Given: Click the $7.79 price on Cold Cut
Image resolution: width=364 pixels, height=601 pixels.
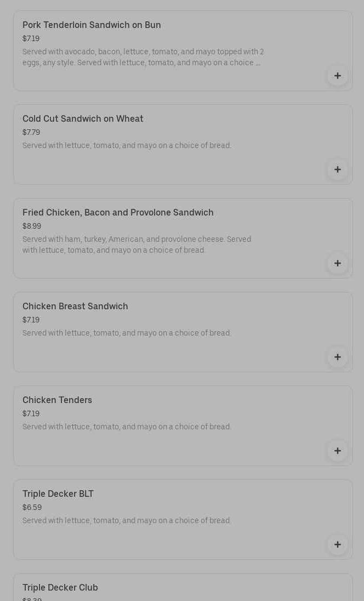Looking at the screenshot, I should [31, 133].
